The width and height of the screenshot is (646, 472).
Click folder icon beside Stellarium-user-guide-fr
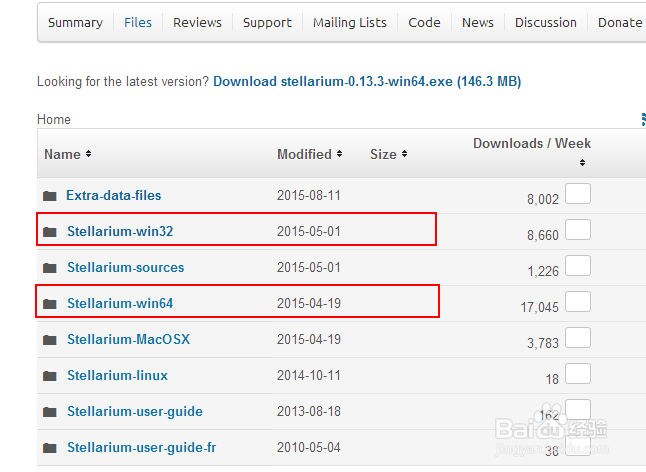tap(50, 448)
